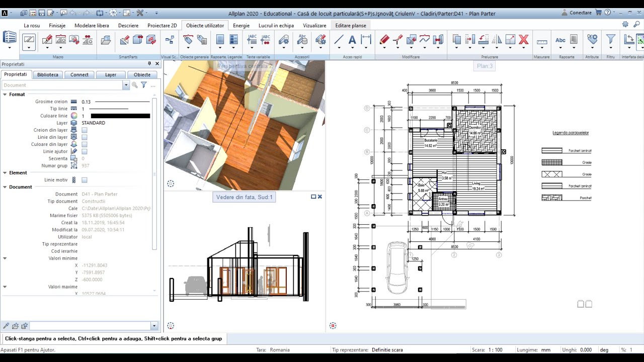Switch to the Biblioteca tab
644x362 pixels.
48,74
